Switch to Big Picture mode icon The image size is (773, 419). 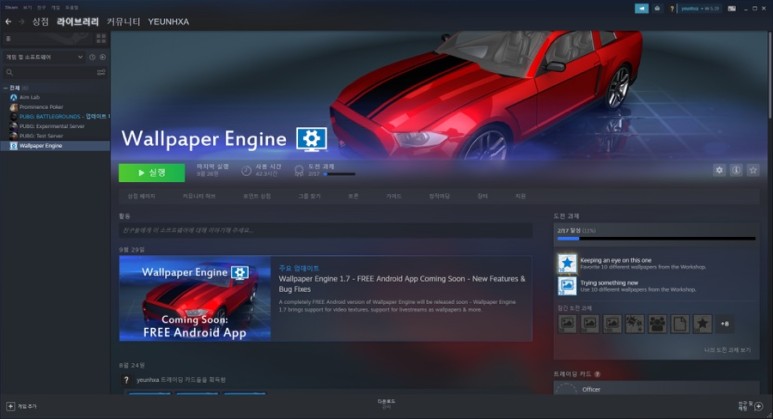click(732, 8)
